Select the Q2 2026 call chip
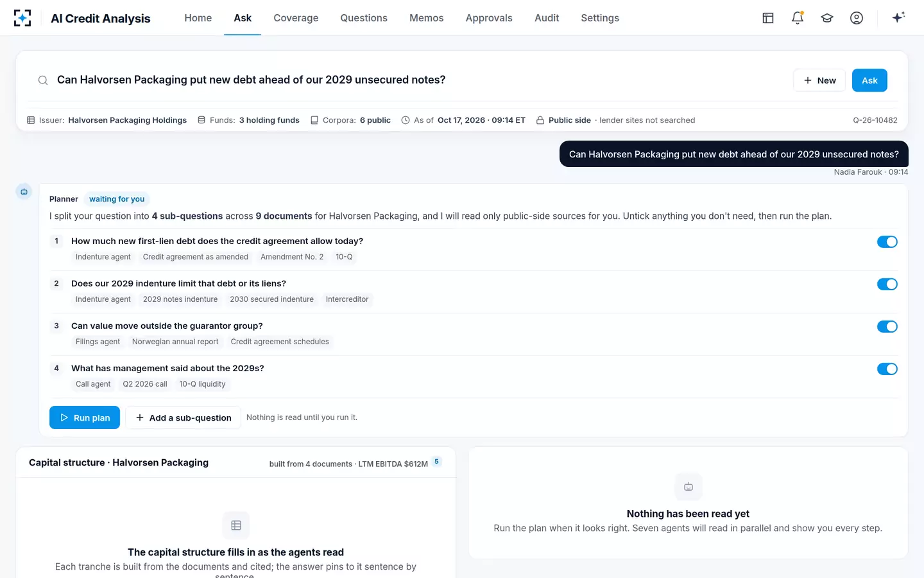924x578 pixels. pyautogui.click(x=145, y=384)
